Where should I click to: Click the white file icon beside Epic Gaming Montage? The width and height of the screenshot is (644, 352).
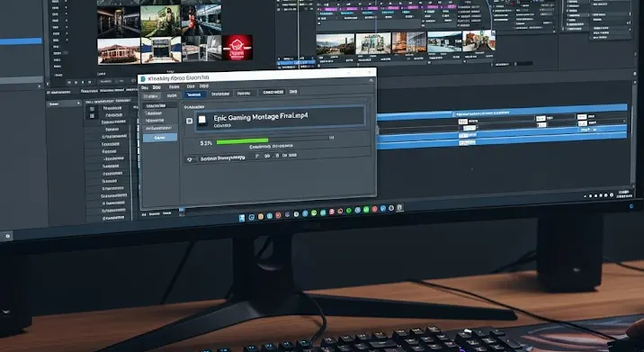tap(202, 120)
